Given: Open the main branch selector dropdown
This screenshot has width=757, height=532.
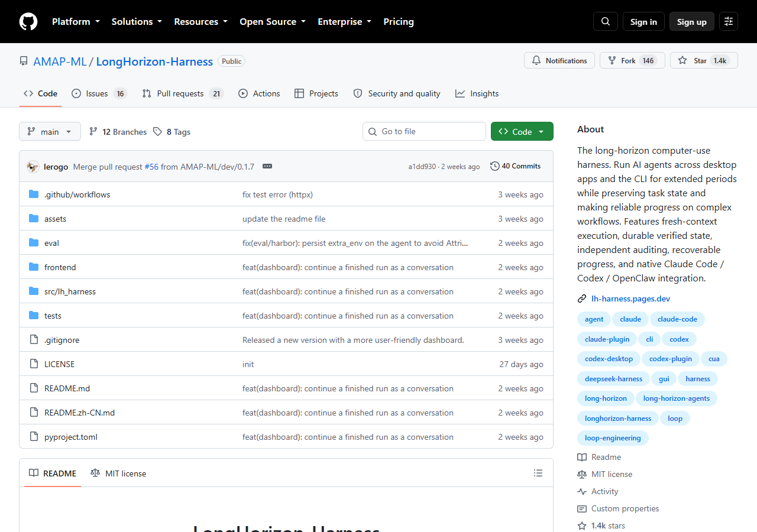Looking at the screenshot, I should coord(50,131).
